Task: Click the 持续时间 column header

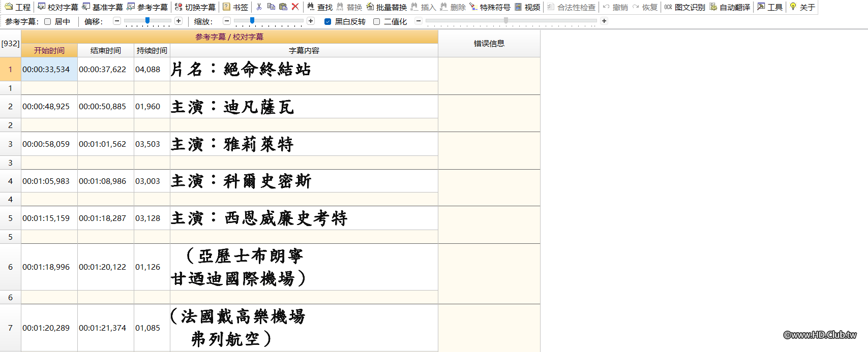Action: pos(152,50)
